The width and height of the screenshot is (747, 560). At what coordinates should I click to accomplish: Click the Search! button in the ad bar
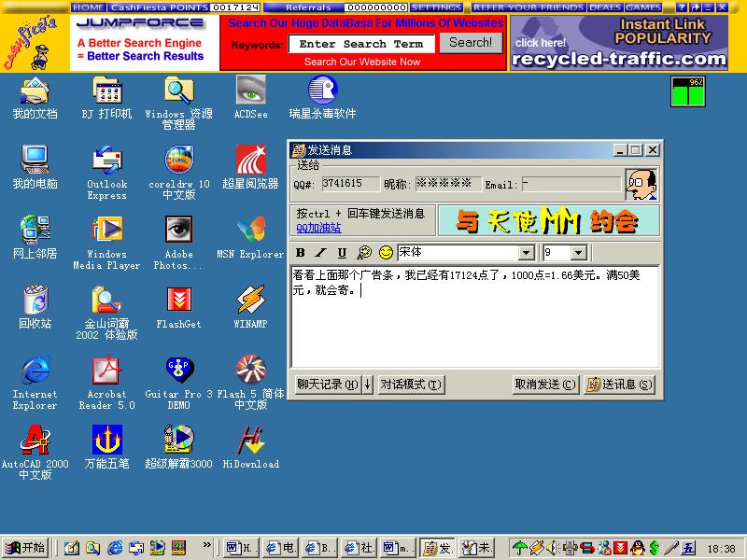pyautogui.click(x=471, y=43)
